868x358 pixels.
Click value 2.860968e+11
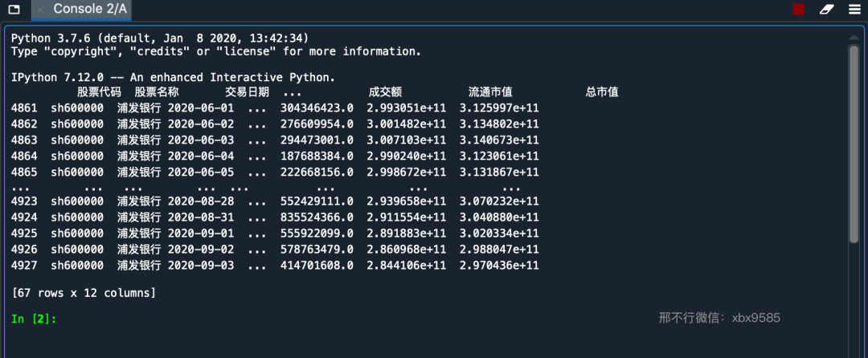(x=407, y=249)
